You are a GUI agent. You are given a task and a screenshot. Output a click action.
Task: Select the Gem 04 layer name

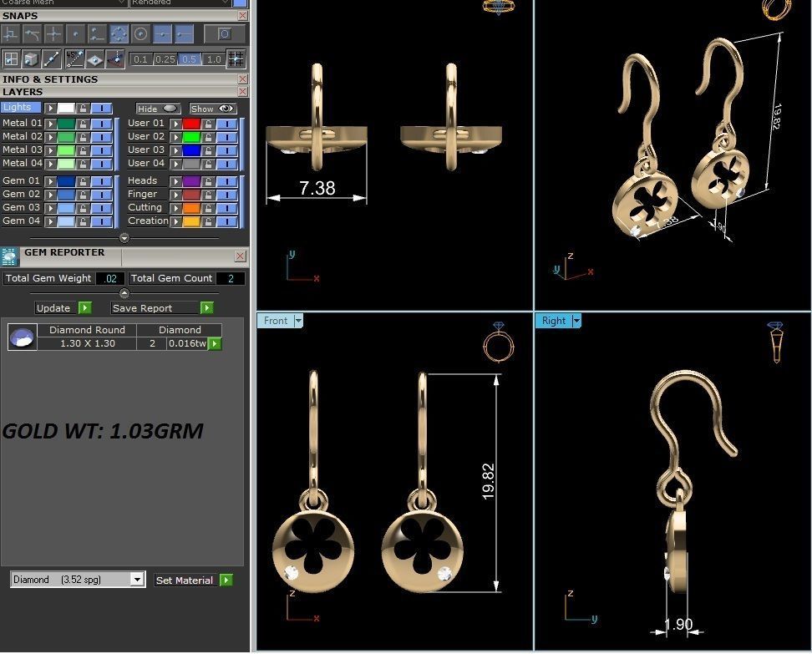click(x=21, y=221)
